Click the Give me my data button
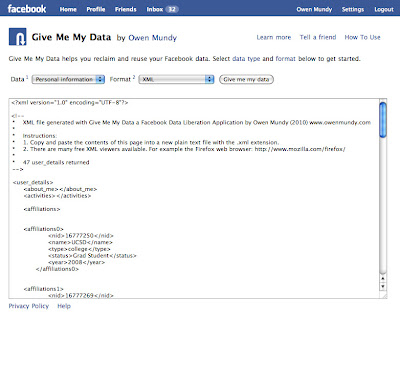400x382 pixels. 246,79
